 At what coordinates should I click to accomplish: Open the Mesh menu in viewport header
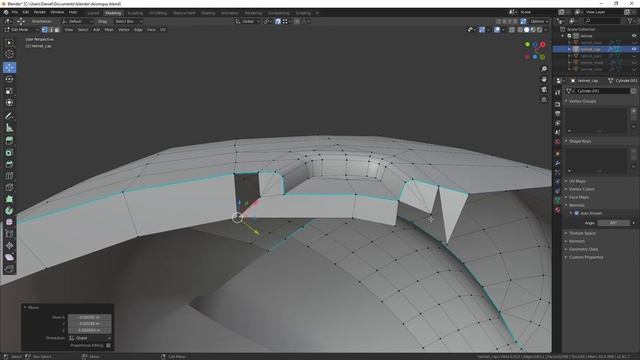click(x=109, y=30)
